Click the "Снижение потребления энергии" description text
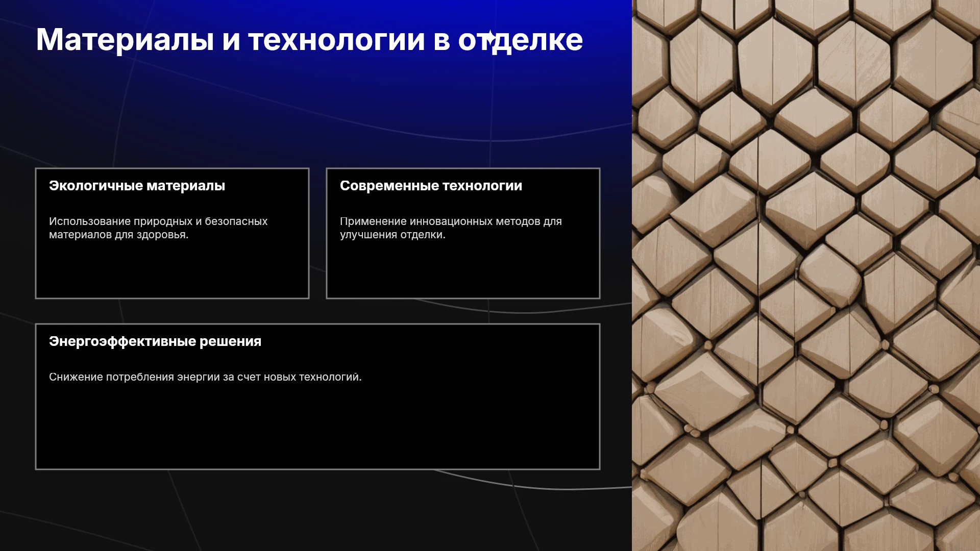Viewport: 980px width, 551px height. [x=205, y=377]
